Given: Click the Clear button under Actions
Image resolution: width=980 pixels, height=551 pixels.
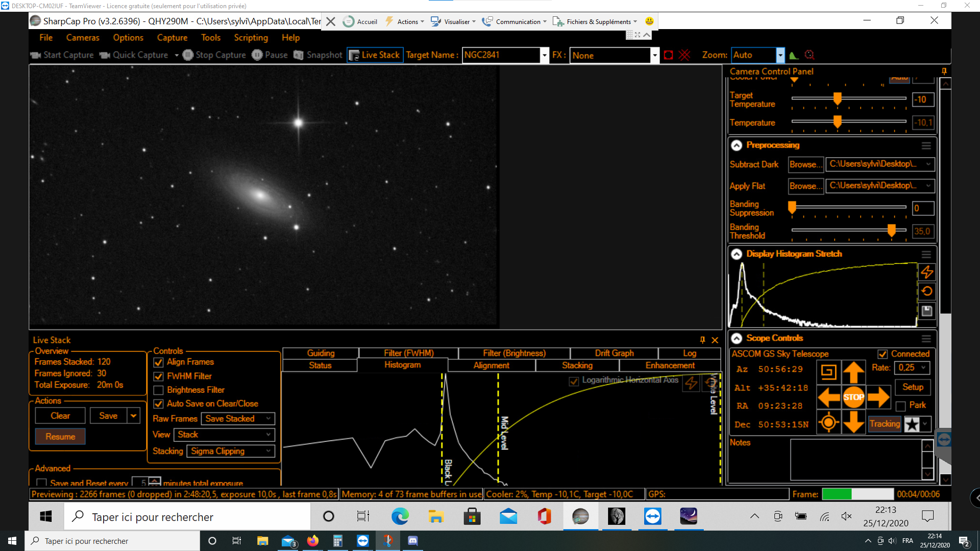Looking at the screenshot, I should point(60,416).
